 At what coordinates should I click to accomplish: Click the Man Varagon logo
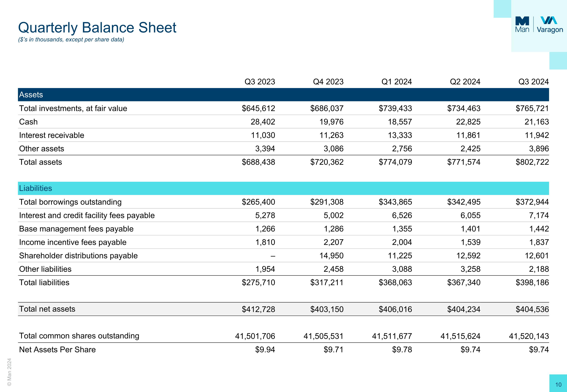click(x=539, y=25)
